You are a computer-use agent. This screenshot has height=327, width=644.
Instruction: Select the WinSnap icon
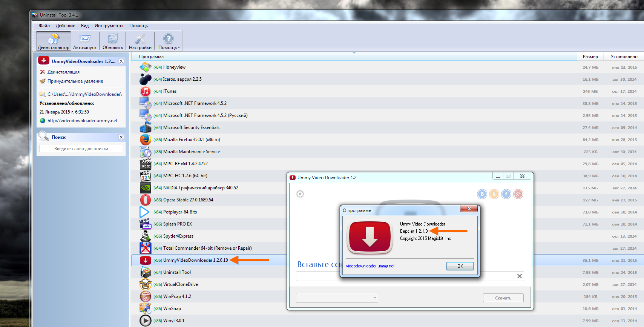145,309
